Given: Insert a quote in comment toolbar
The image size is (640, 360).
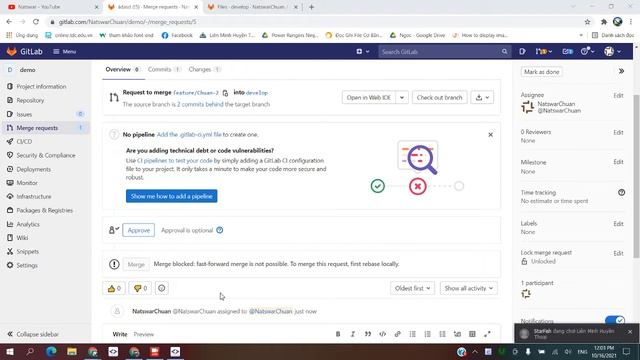Looking at the screenshot, I should (368, 334).
